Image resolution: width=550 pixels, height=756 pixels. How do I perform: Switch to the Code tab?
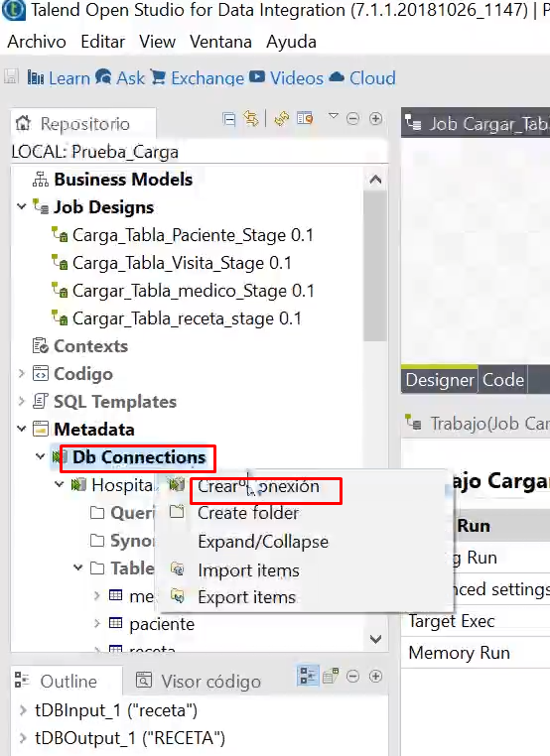(x=503, y=380)
